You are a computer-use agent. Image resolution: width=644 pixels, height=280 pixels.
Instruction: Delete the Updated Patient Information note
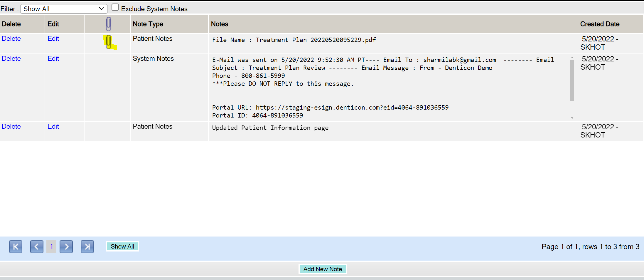click(x=11, y=126)
